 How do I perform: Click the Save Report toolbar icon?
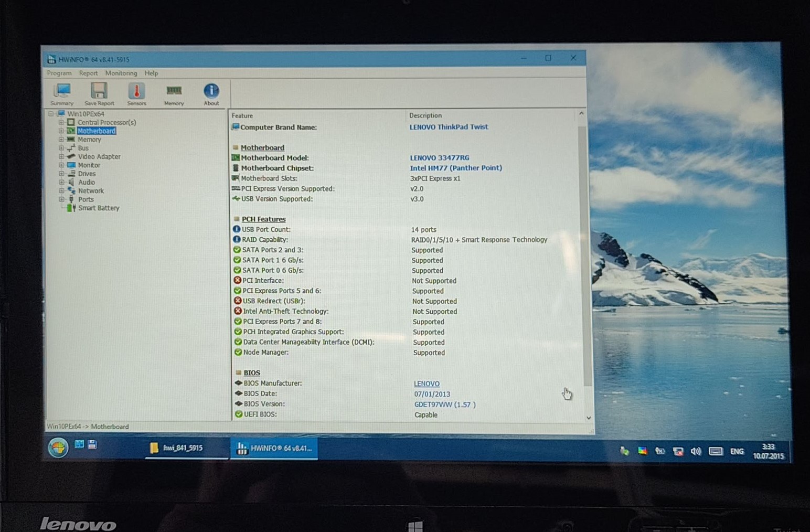point(99,94)
